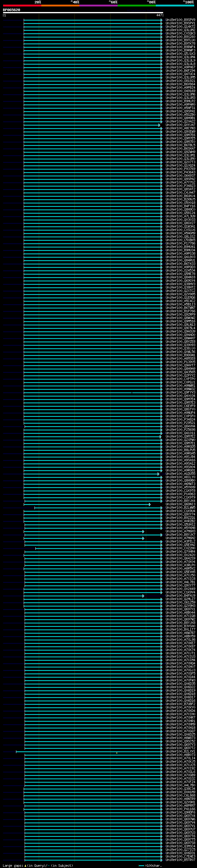Click the purple ~60% identity color segment
The image size is (197, 868).
(x=98, y=6)
